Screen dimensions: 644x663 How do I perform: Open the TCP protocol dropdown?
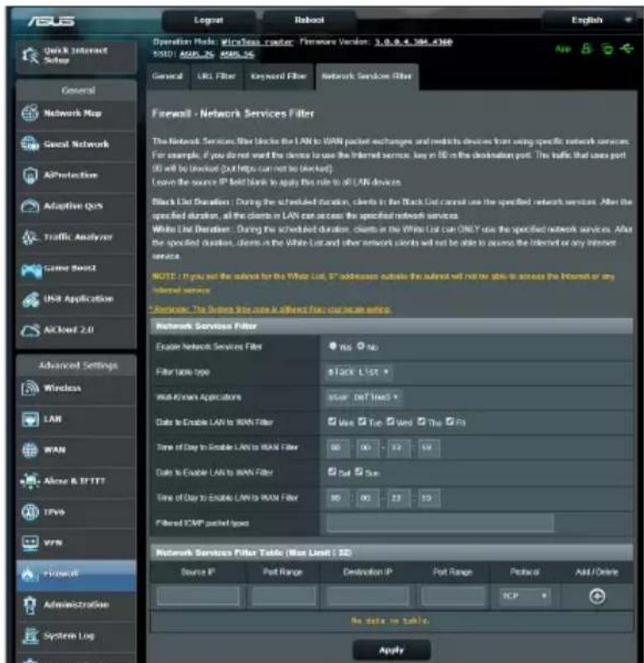[525, 596]
